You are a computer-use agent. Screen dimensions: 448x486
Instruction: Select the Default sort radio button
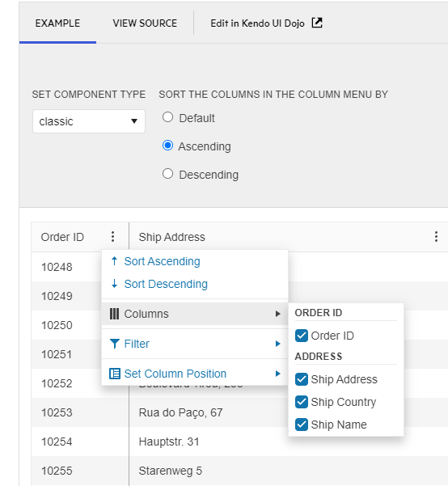coord(167,117)
